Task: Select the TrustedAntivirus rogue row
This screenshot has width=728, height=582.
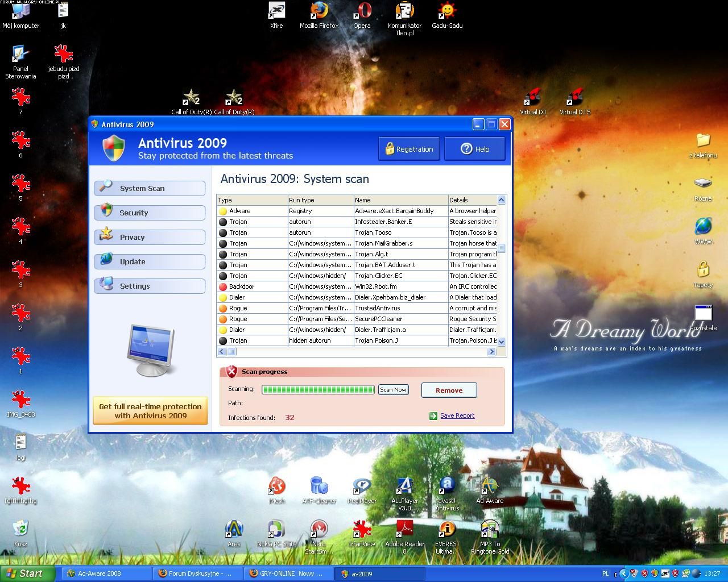Action: pyautogui.click(x=357, y=308)
